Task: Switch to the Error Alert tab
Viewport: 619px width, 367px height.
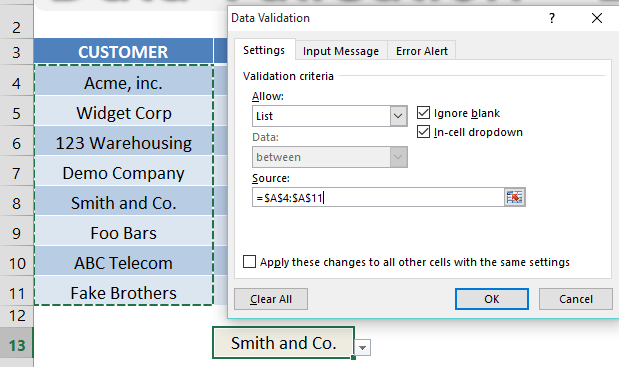Action: [x=422, y=51]
